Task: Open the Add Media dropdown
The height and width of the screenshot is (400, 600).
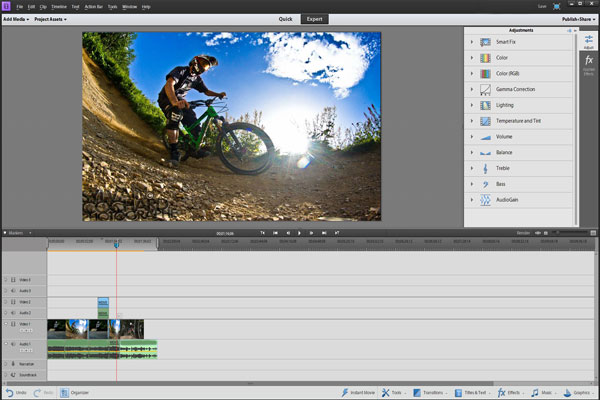Action: pos(19,19)
